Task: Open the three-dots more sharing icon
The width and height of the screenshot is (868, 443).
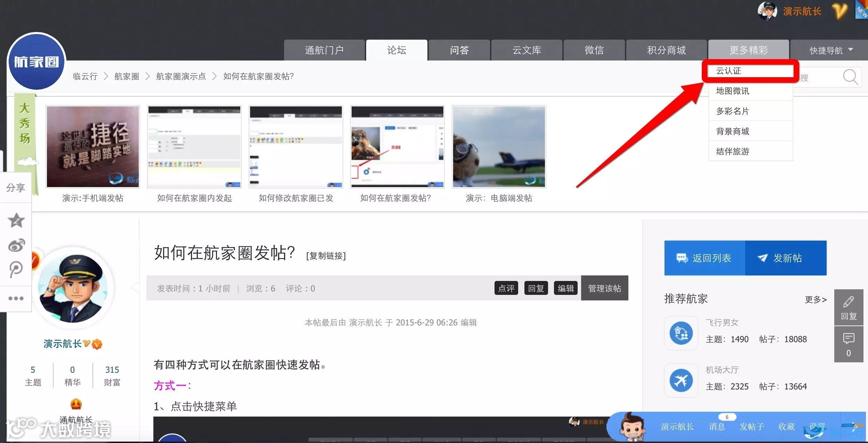Action: pos(16,298)
